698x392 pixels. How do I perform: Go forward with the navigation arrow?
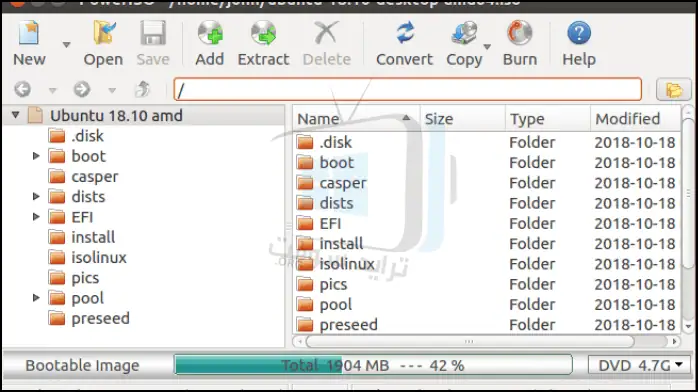[82, 89]
